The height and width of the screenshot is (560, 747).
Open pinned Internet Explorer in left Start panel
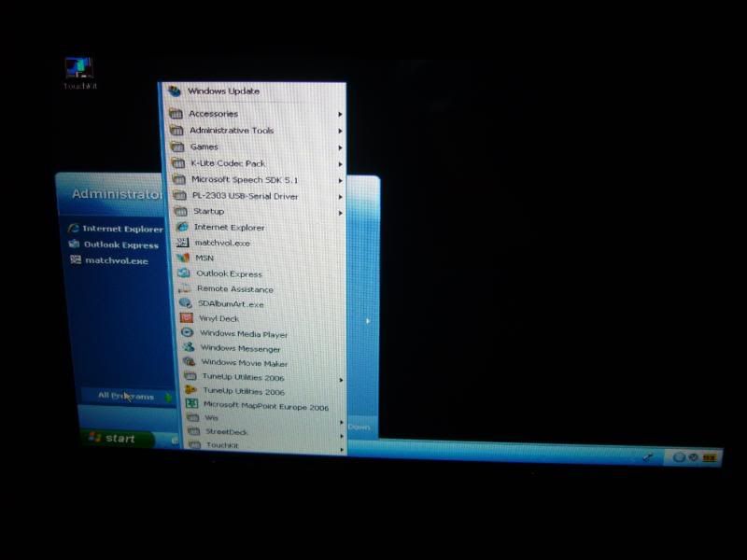[121, 229]
